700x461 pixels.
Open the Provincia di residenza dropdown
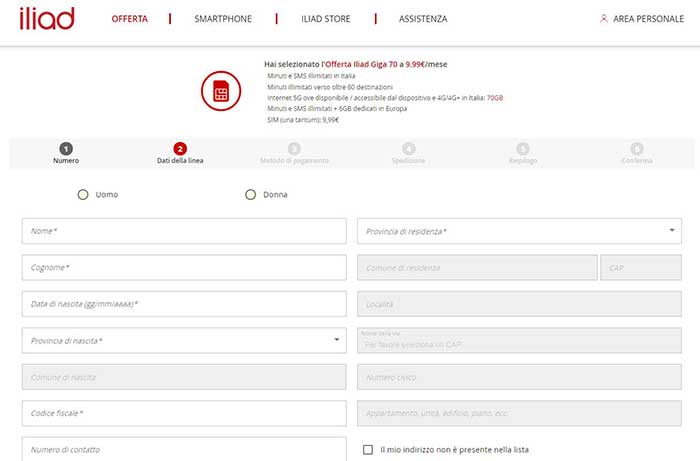point(519,231)
